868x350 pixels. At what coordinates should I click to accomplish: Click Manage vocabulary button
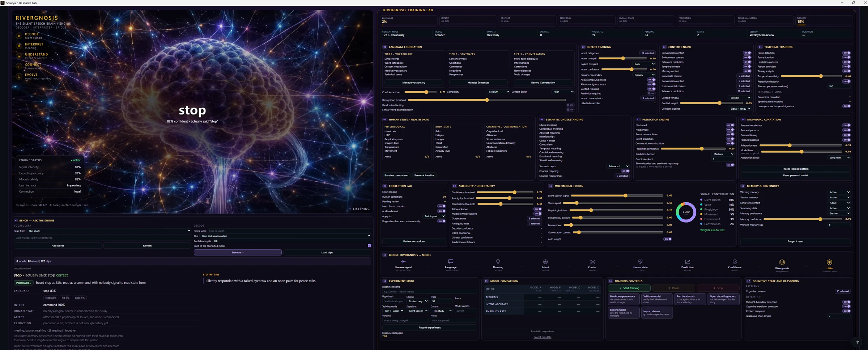click(414, 83)
